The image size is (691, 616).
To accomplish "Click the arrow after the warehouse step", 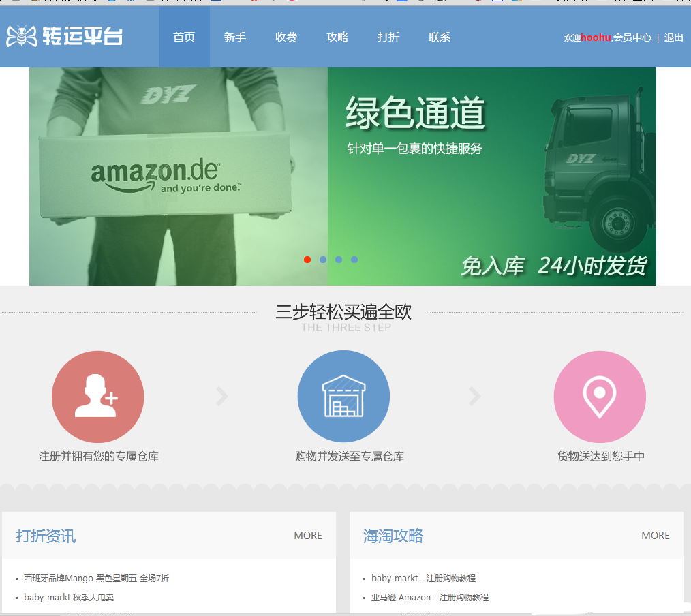I will (474, 397).
